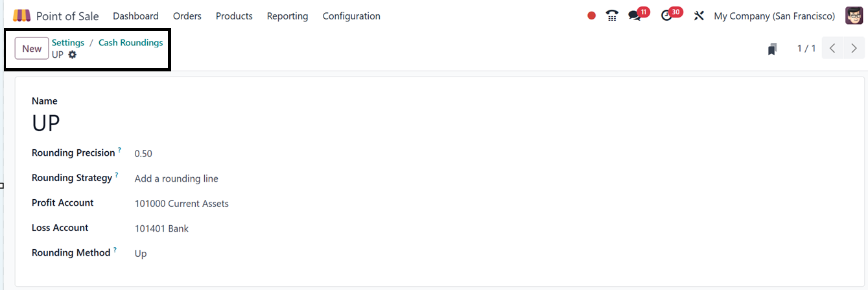Screen dimensions: 868x290
Task: Open the activities clock icon
Action: (x=667, y=16)
